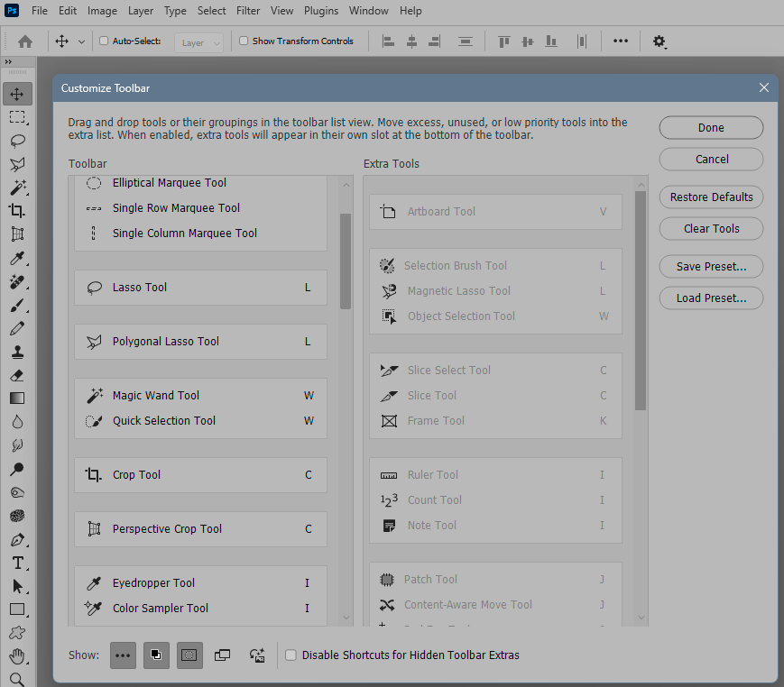Select the Gradient tool in the tools panel

(17, 398)
